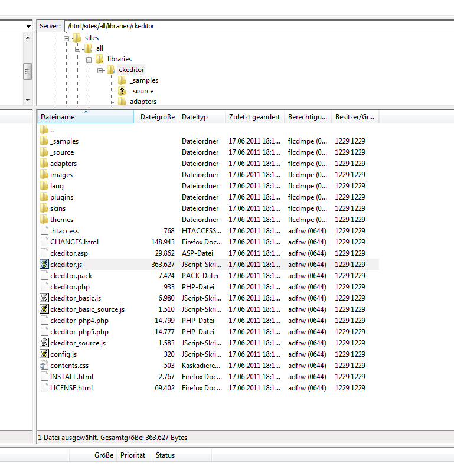Collapse the sites tree node
This screenshot has width=454, height=476.
(x=67, y=38)
